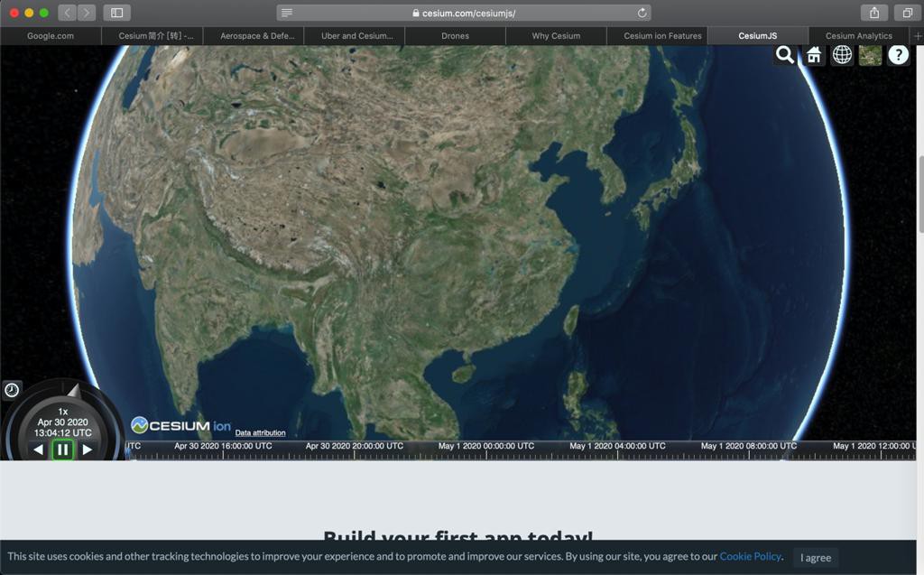Open the imagery base layer picker
The width and height of the screenshot is (924, 575).
click(x=871, y=55)
